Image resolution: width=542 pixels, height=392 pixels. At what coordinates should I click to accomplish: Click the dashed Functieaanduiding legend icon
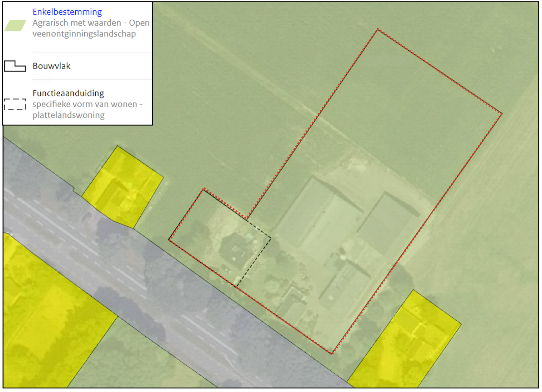(x=15, y=104)
